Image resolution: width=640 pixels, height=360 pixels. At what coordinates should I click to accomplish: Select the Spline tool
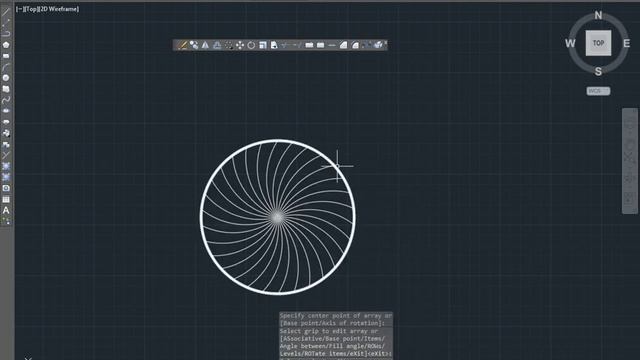pos(6,100)
